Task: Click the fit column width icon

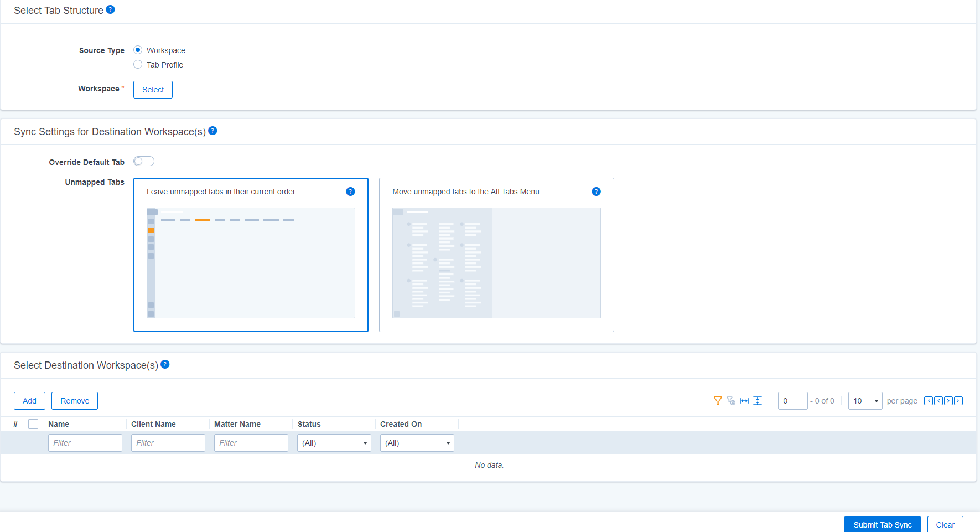Action: [744, 401]
